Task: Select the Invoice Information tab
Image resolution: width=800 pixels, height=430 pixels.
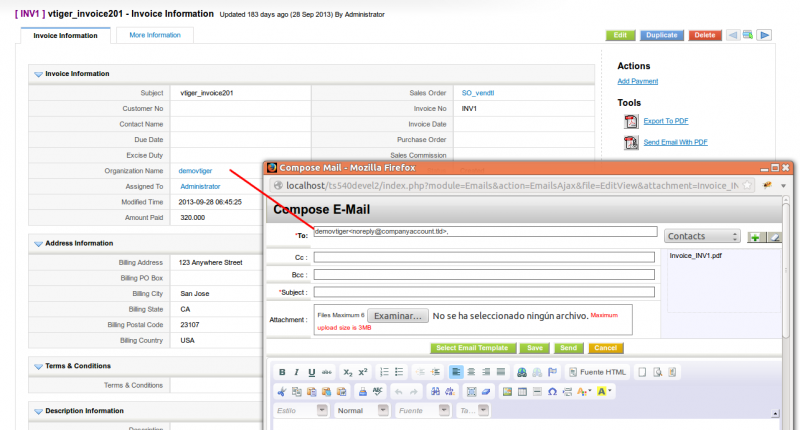Action: pos(65,35)
